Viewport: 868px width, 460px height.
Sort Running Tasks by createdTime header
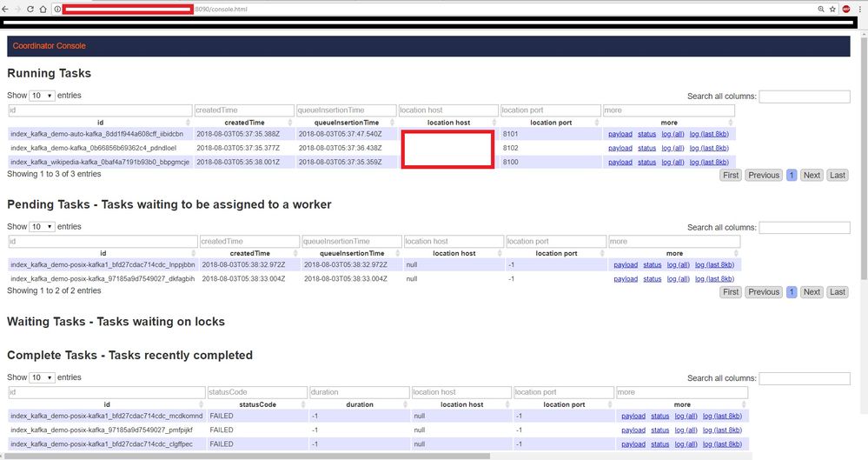pos(243,123)
